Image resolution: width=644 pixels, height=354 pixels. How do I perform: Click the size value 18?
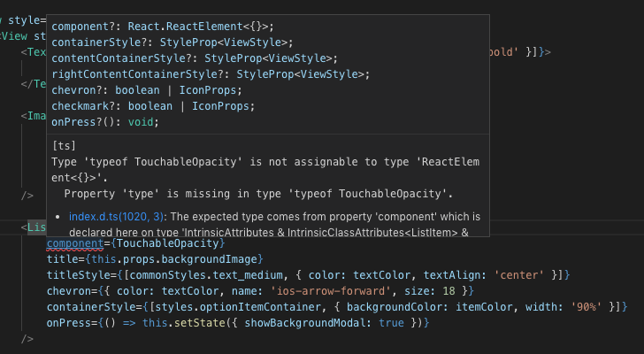[448, 291]
